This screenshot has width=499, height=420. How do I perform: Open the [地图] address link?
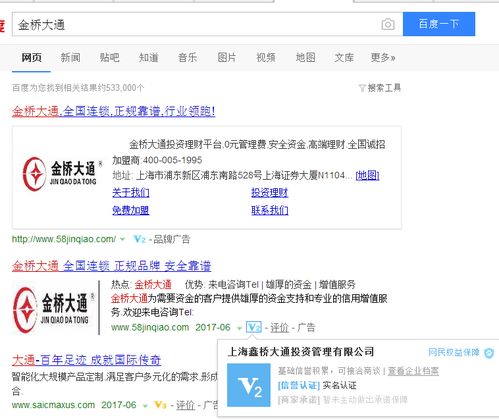coord(367,175)
